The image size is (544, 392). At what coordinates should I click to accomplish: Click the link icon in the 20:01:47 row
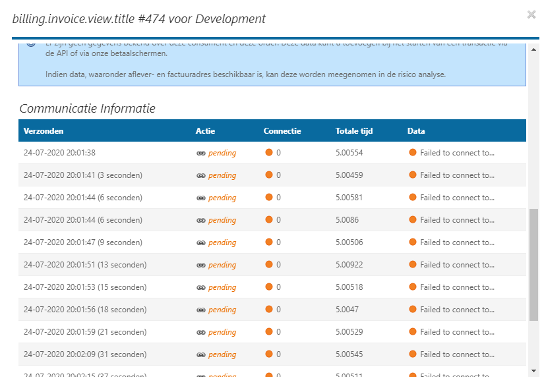[201, 242]
